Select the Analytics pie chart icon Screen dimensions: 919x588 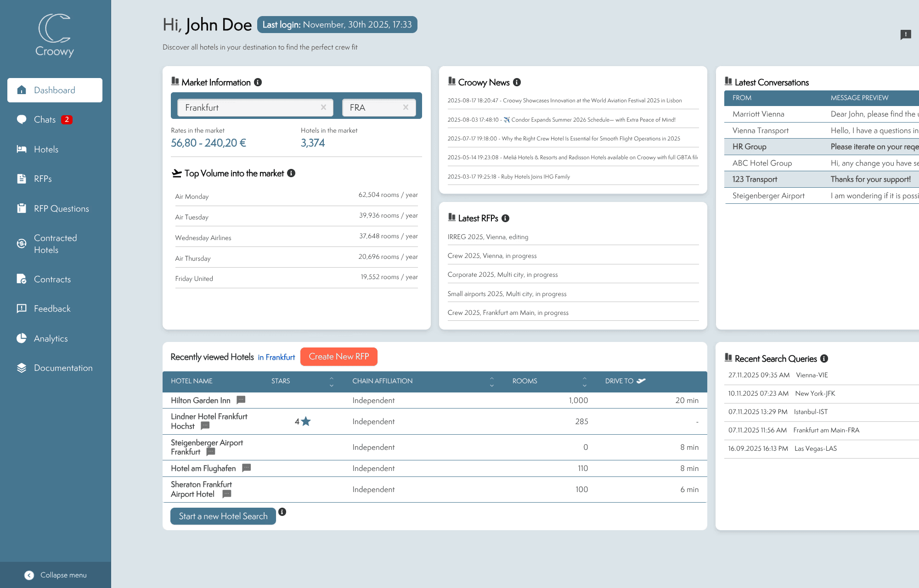(21, 338)
